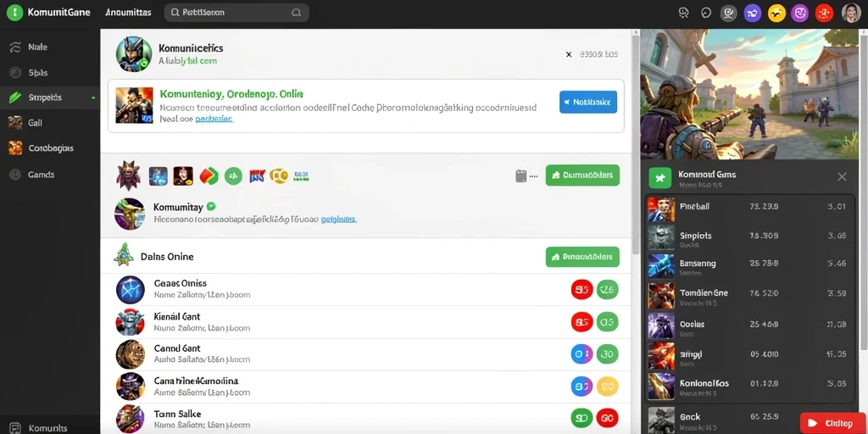The width and height of the screenshot is (868, 434).
Task: Select the Ooaies row in games panel
Action: pos(750,326)
